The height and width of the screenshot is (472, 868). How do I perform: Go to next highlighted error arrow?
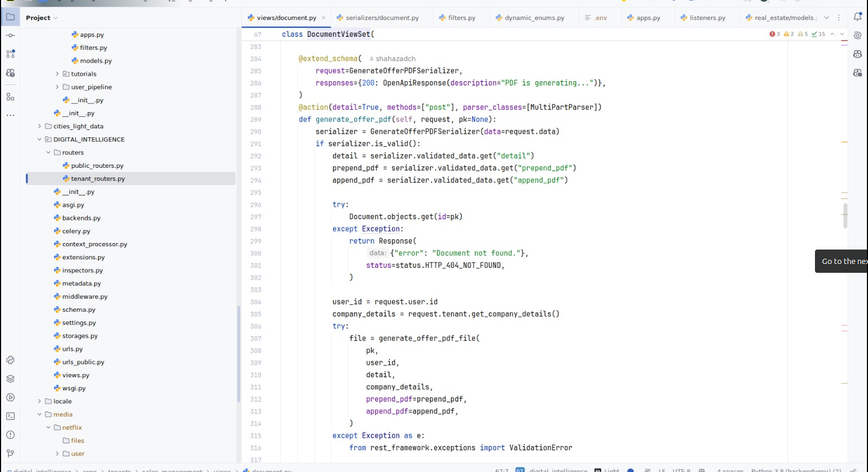point(842,34)
